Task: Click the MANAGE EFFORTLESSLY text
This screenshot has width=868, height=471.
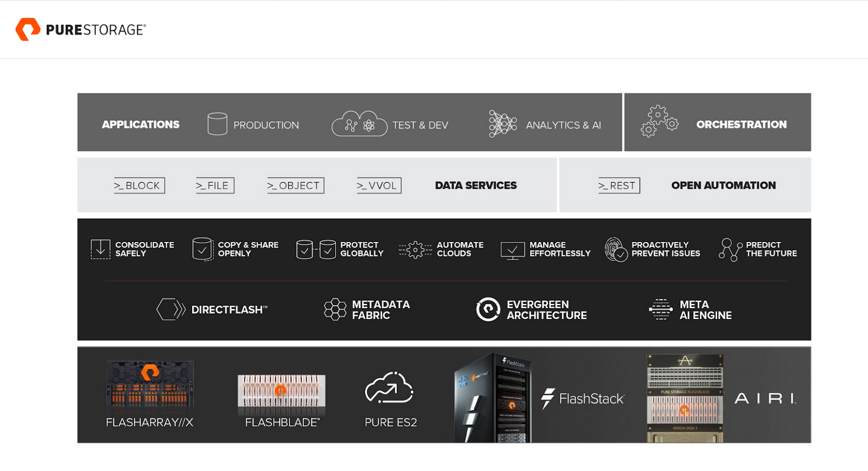Action: click(560, 249)
